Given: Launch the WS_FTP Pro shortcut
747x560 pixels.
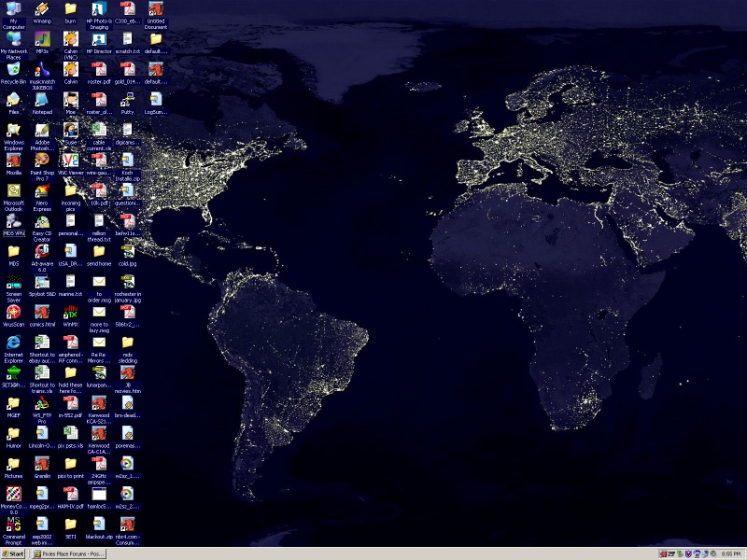Looking at the screenshot, I should coord(42,403).
